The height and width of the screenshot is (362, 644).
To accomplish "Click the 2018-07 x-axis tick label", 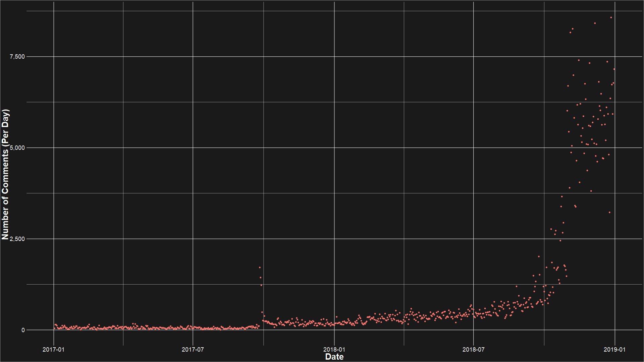I will (473, 350).
